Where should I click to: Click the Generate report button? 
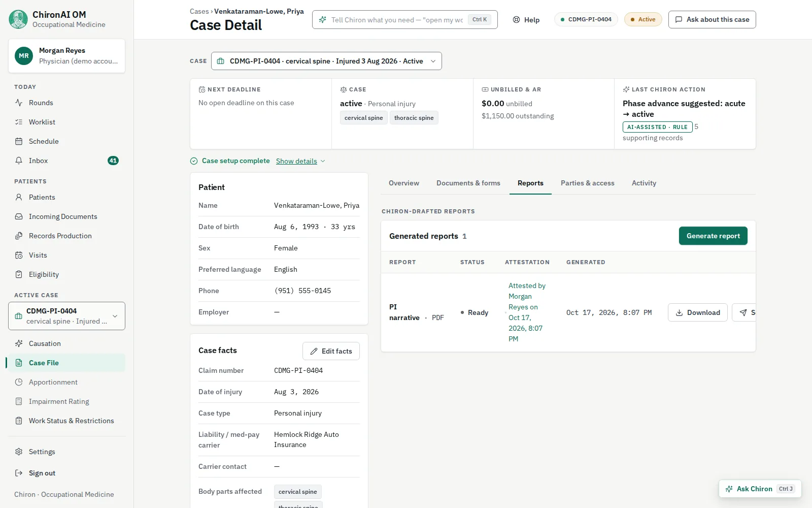(713, 236)
